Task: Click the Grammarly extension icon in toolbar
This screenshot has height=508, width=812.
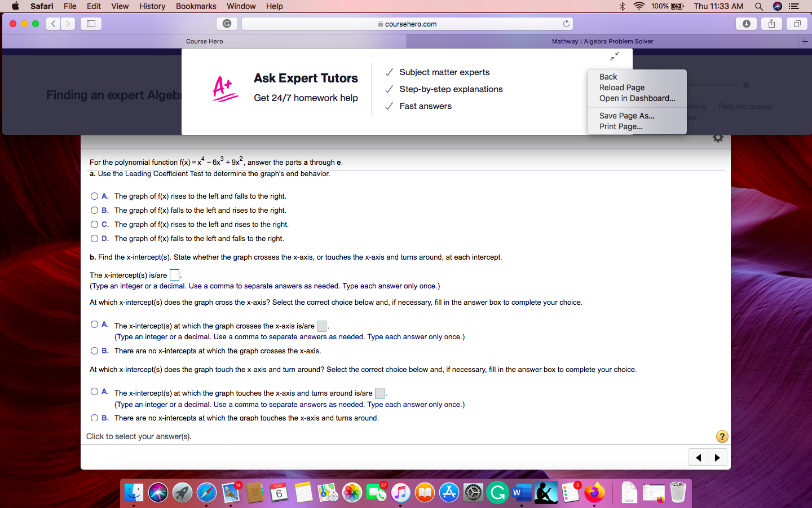Action: 227,24
